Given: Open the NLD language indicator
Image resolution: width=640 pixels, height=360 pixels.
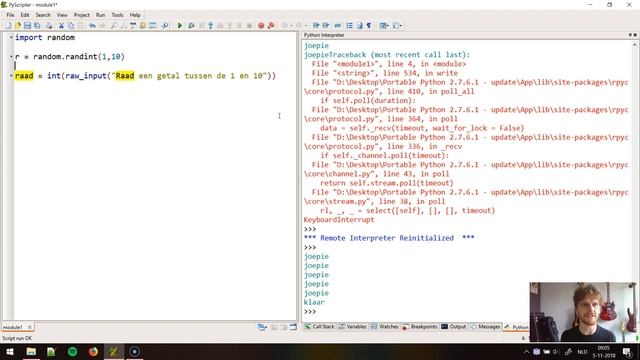Looking at the screenshot, I should [x=582, y=351].
